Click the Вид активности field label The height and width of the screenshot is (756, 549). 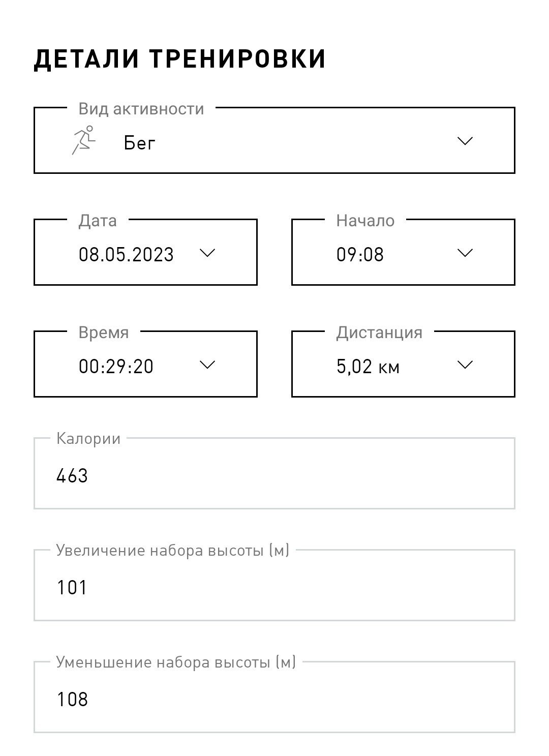coord(141,109)
